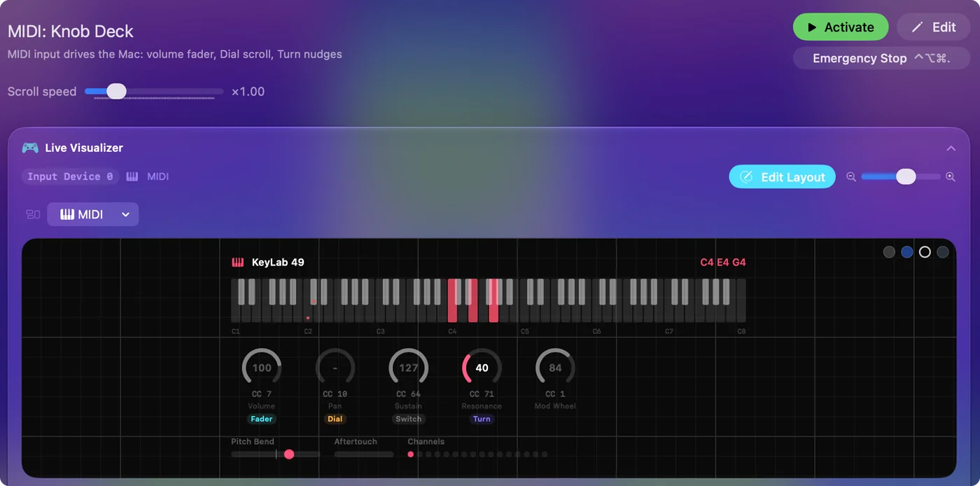This screenshot has width=980, height=486.
Task: Click the ×1.00 scroll speed value
Action: point(248,92)
